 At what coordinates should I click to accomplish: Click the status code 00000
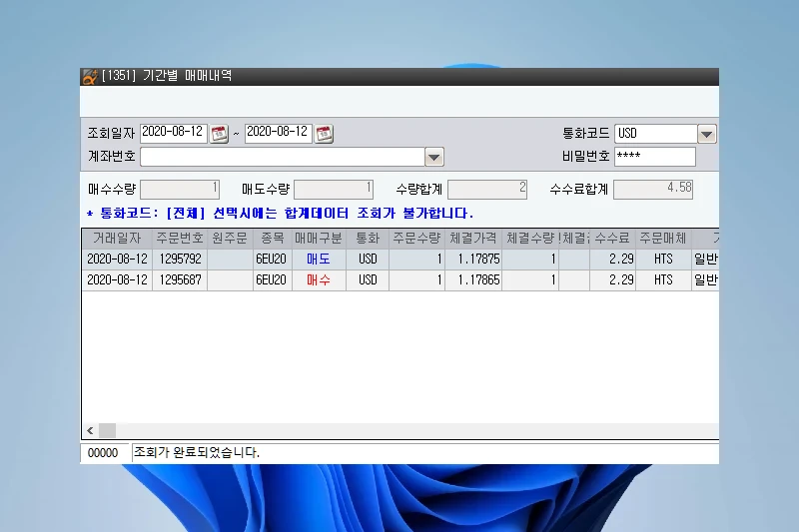tap(103, 452)
